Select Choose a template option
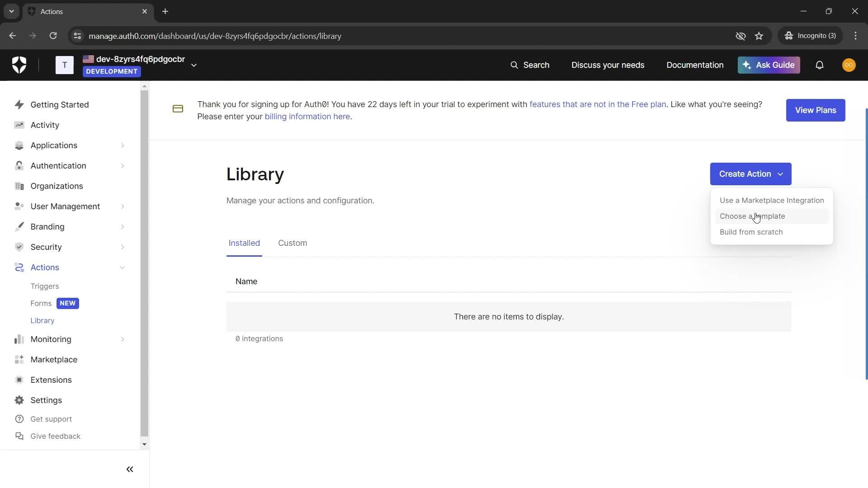This screenshot has width=868, height=488. click(x=771, y=216)
